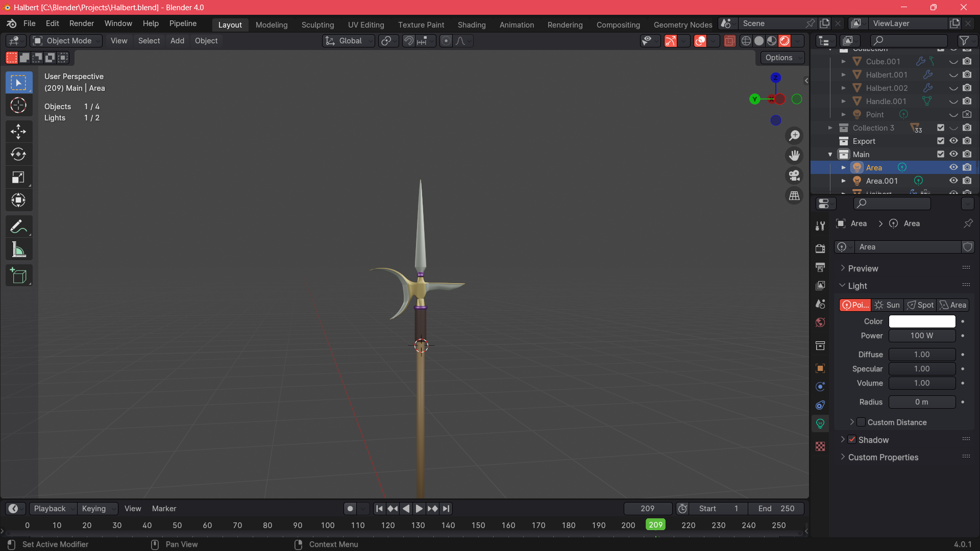Expand the Preview panel

coord(863,268)
